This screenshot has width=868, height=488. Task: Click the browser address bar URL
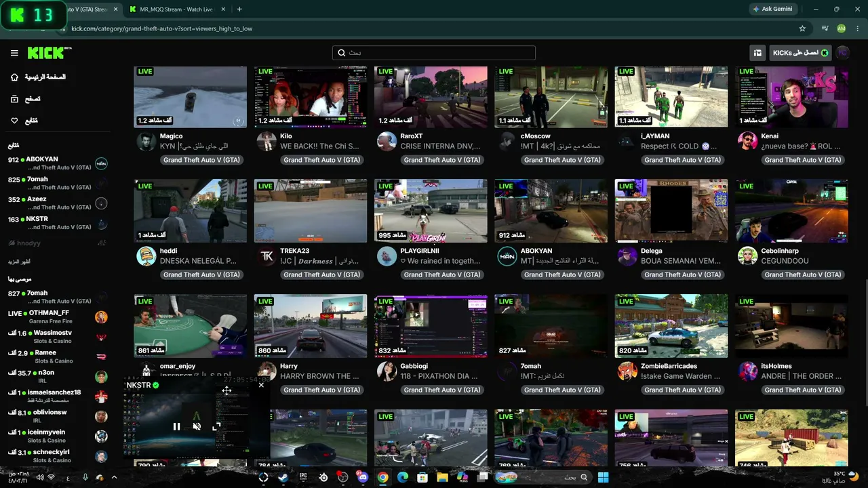point(161,28)
